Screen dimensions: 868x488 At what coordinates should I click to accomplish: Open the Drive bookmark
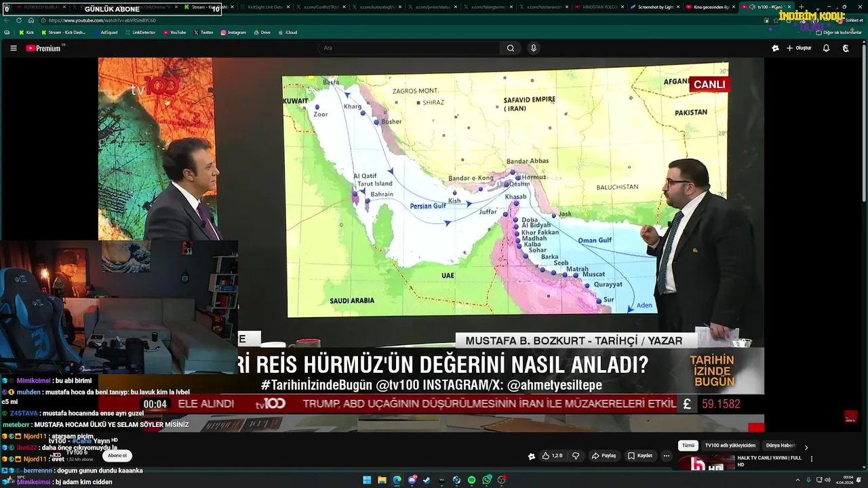coord(262,33)
